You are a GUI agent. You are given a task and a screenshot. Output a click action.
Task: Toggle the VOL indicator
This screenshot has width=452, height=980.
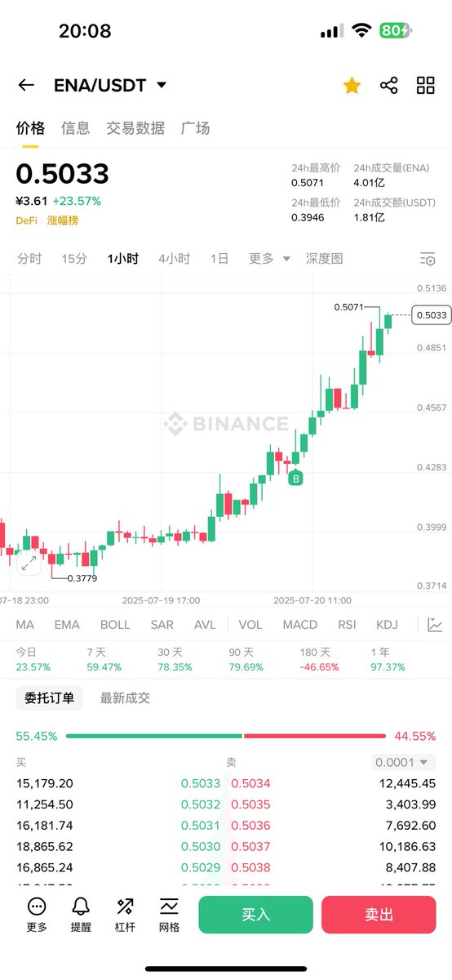[250, 625]
